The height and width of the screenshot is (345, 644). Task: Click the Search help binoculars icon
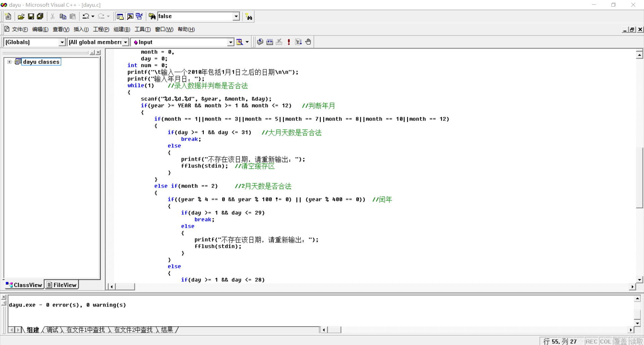pyautogui.click(x=249, y=16)
